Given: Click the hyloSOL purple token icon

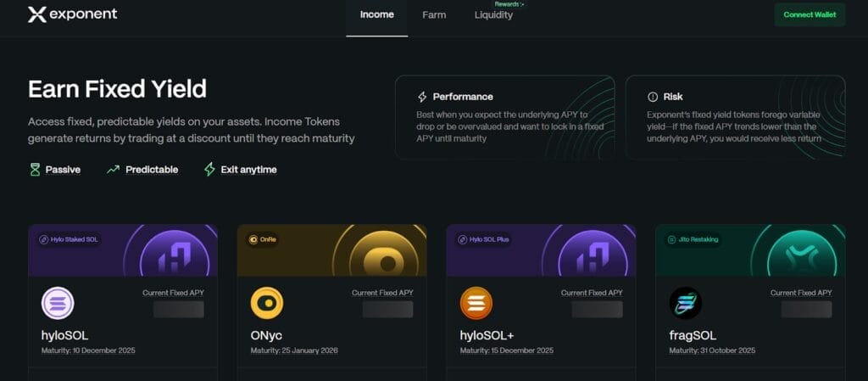Looking at the screenshot, I should point(58,303).
